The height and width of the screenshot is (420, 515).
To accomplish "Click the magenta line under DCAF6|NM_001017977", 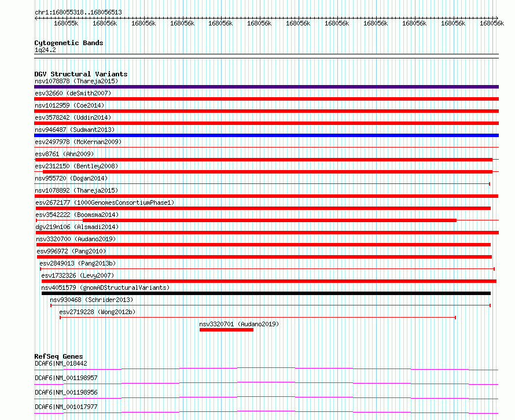I will tap(266, 412).
